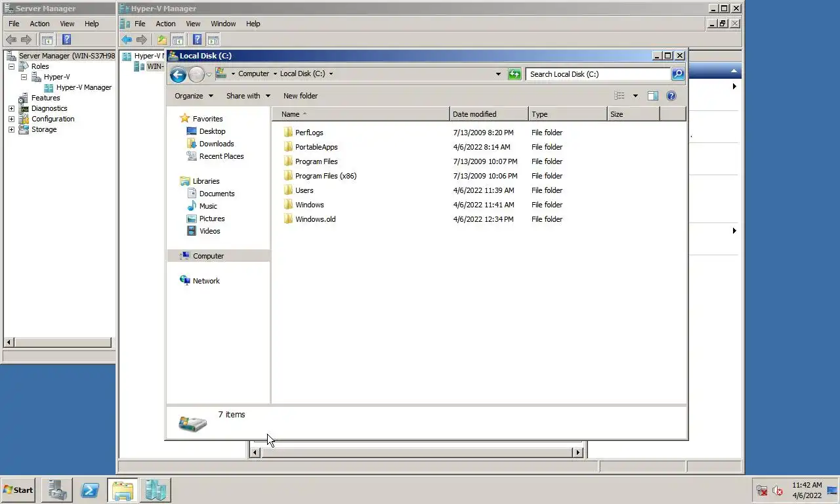Open Explorer Help with the question mark icon
The height and width of the screenshot is (504, 840).
click(x=671, y=96)
